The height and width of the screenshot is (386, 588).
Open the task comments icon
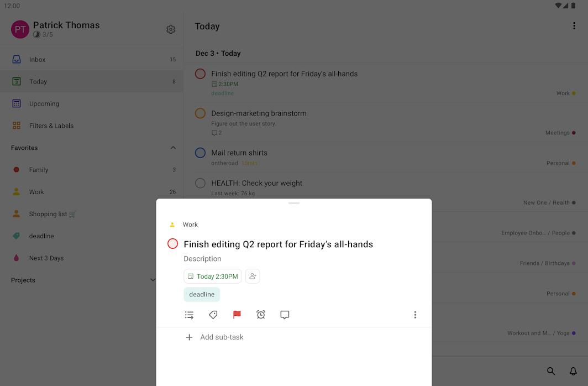coord(285,315)
